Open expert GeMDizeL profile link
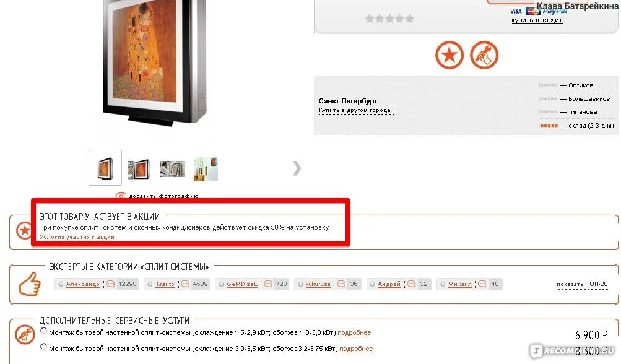The image size is (621, 364). 242,284
